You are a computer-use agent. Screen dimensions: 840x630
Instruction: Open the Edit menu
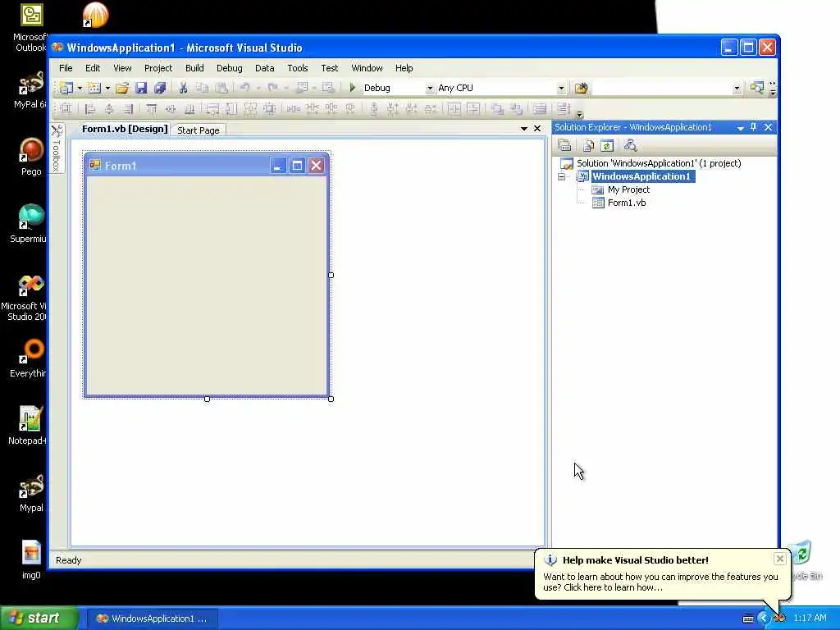(93, 68)
